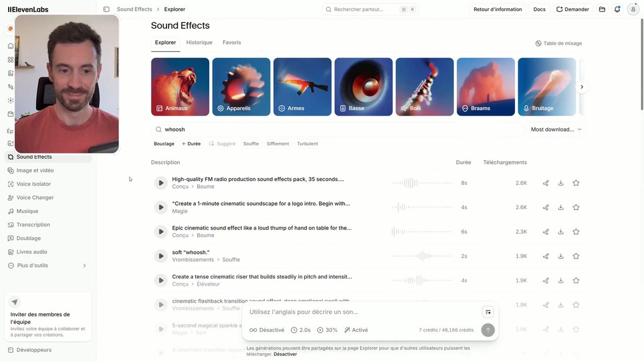Download the tense cinematic riser sound
This screenshot has height=362, width=644.
click(561, 280)
